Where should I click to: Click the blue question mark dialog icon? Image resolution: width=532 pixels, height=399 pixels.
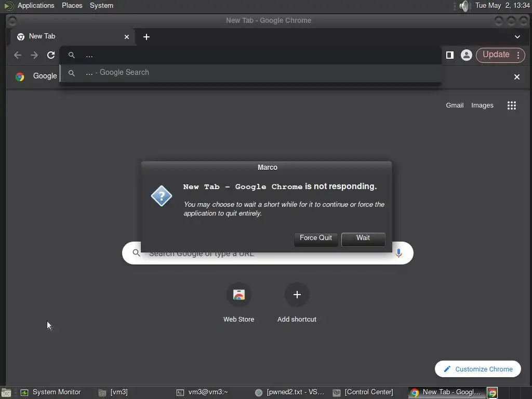click(x=162, y=196)
